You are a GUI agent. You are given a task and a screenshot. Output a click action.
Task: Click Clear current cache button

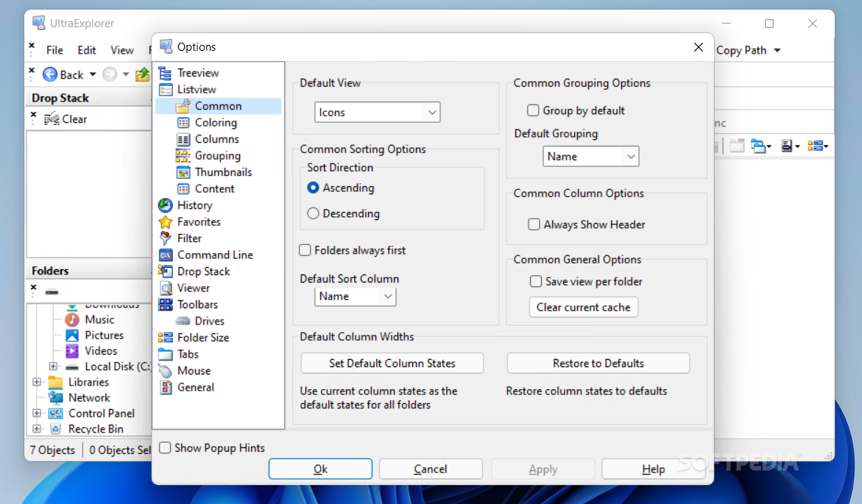(583, 308)
